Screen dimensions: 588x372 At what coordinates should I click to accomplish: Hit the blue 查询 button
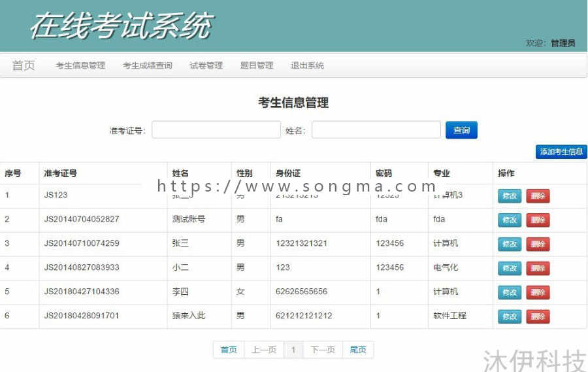click(x=461, y=130)
